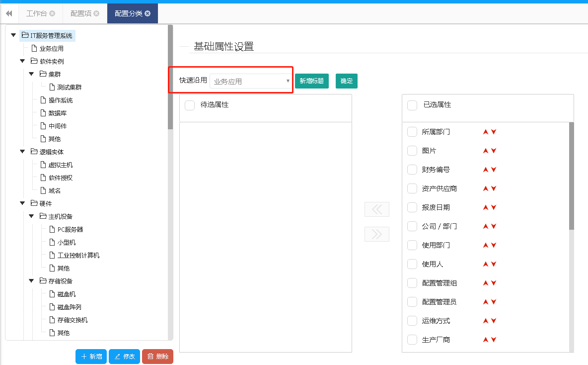Viewport: 588px width, 365px height.
Task: Click the double left transfer arrow button
Action: click(376, 209)
